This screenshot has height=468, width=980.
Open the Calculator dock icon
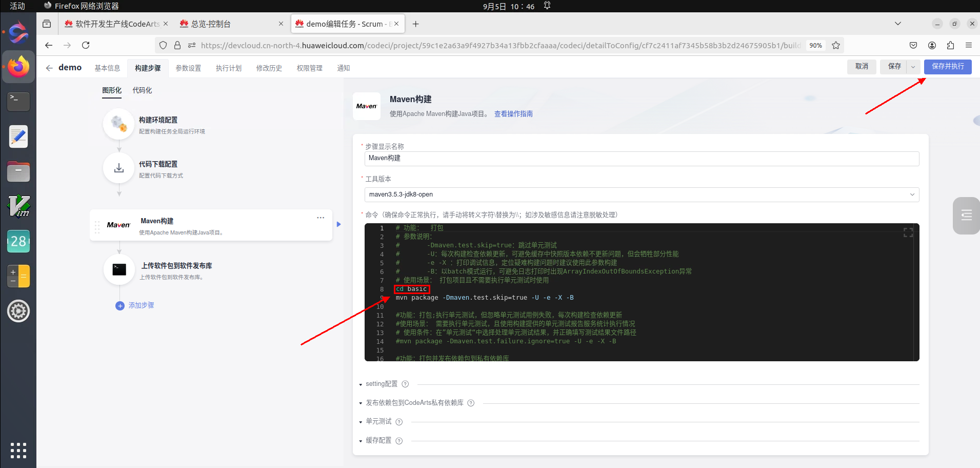[x=18, y=276]
